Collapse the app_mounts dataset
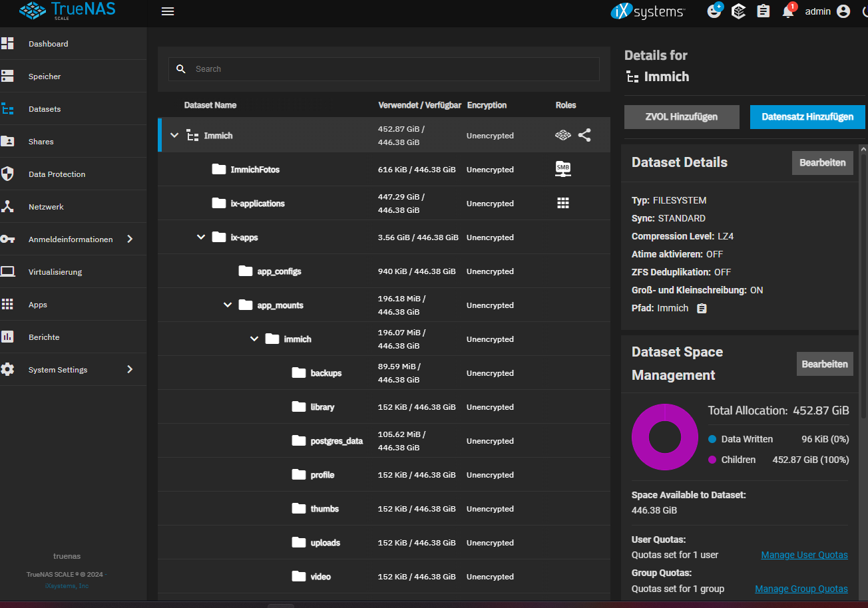 coord(228,305)
